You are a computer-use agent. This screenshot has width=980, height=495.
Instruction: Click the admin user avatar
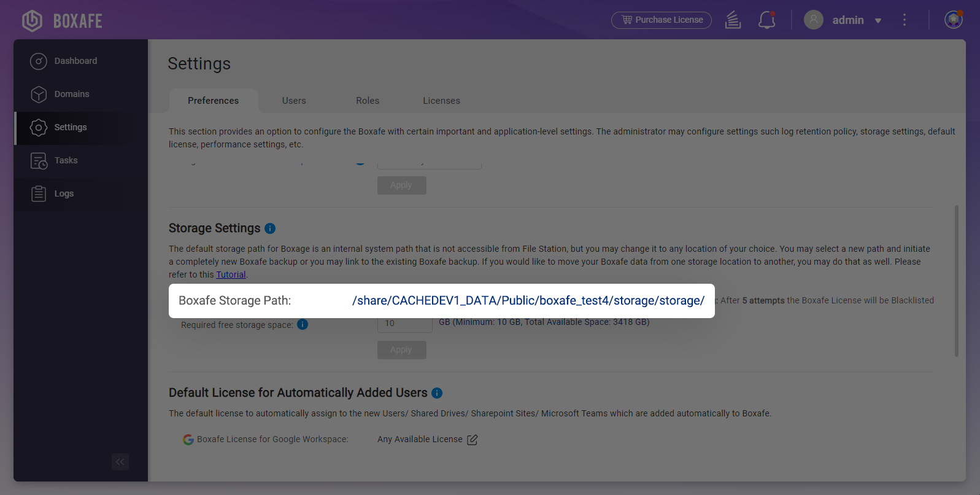coord(813,20)
